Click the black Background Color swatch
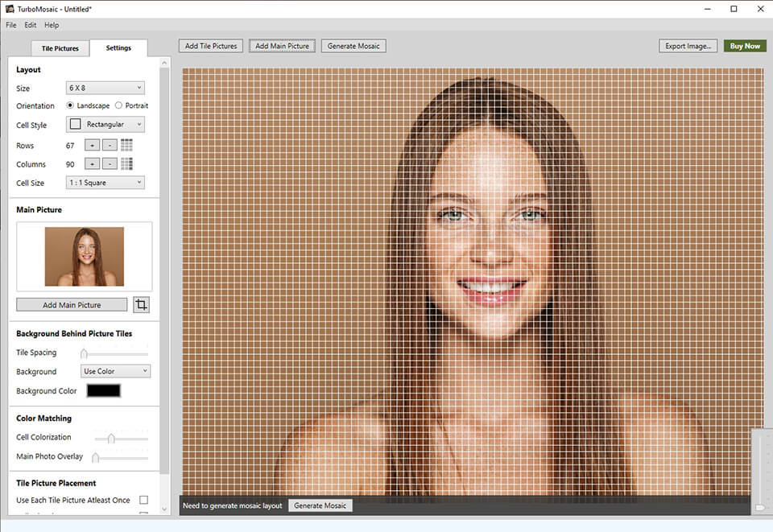The width and height of the screenshot is (773, 532). click(104, 390)
